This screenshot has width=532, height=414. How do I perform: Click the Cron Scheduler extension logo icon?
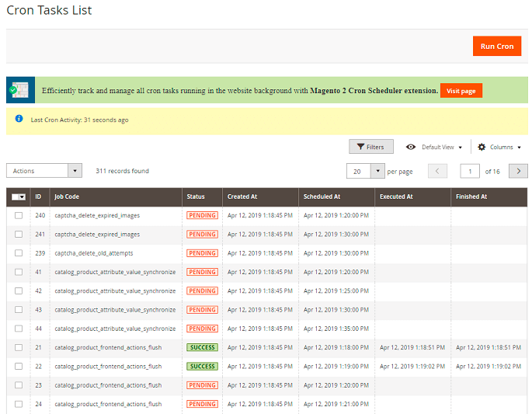coord(19,90)
